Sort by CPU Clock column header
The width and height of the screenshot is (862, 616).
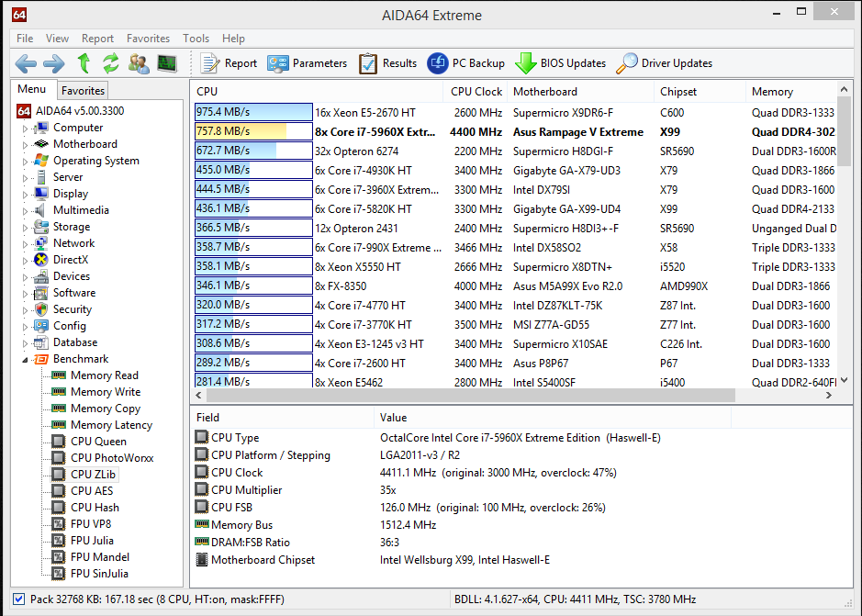(476, 92)
